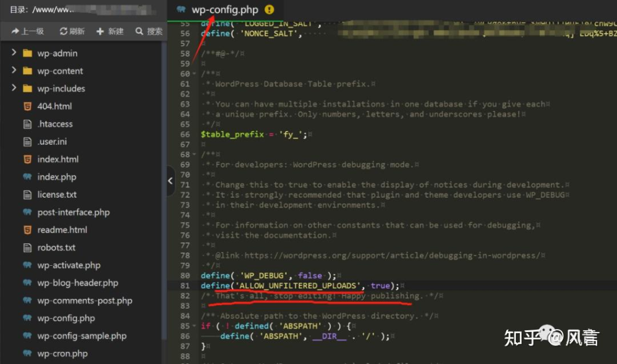Toggle code fold at line 60
The width and height of the screenshot is (617, 364).
pyautogui.click(x=195, y=74)
